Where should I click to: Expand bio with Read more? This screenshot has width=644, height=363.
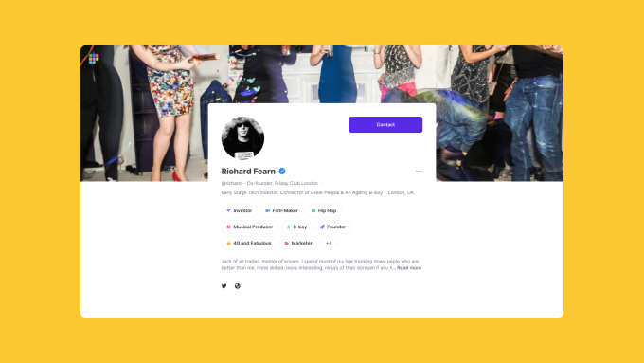click(409, 268)
